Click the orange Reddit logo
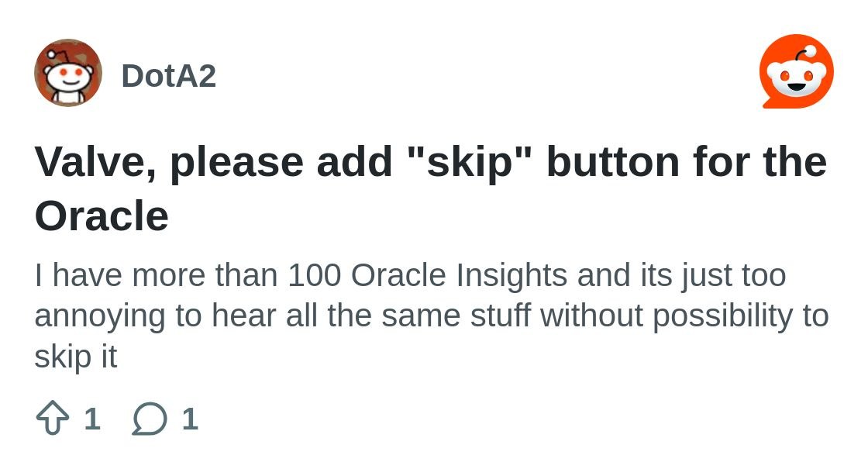The height and width of the screenshot is (476, 868). [796, 71]
